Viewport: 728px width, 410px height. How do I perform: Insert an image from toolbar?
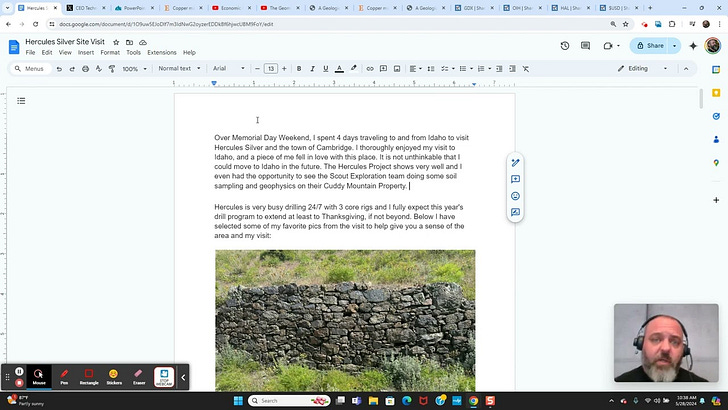tap(397, 69)
